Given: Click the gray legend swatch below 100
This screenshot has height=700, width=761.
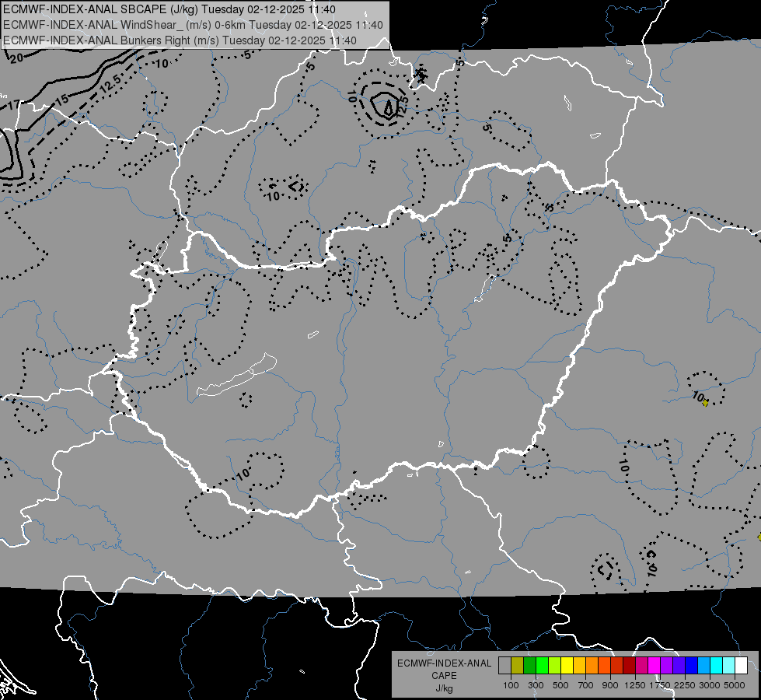Looking at the screenshot, I should (x=504, y=665).
